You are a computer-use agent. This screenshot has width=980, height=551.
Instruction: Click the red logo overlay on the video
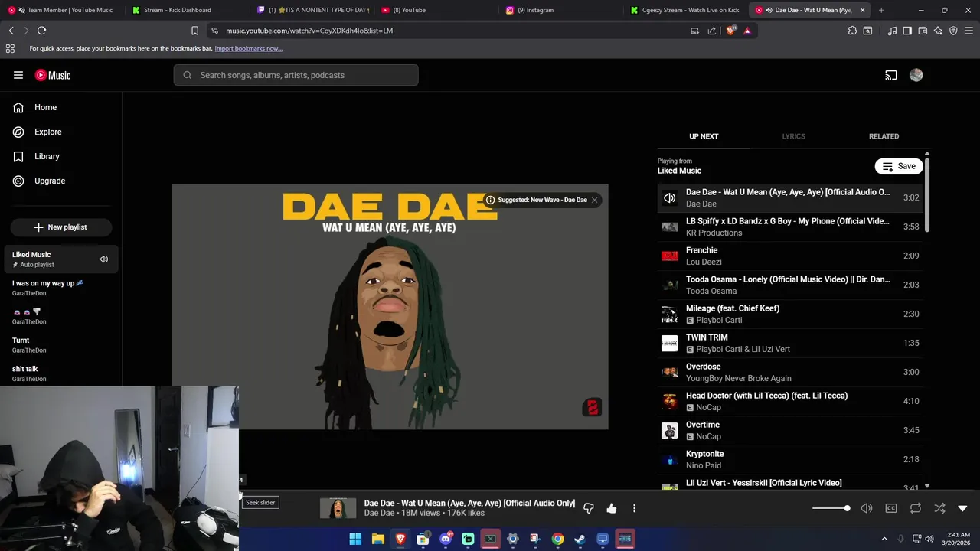click(592, 407)
